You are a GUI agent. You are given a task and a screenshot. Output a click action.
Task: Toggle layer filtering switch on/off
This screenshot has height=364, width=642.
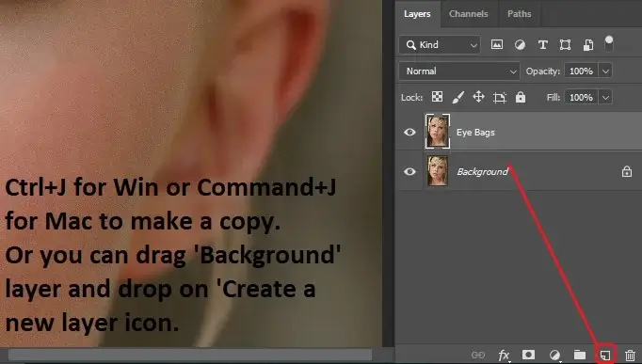click(609, 44)
